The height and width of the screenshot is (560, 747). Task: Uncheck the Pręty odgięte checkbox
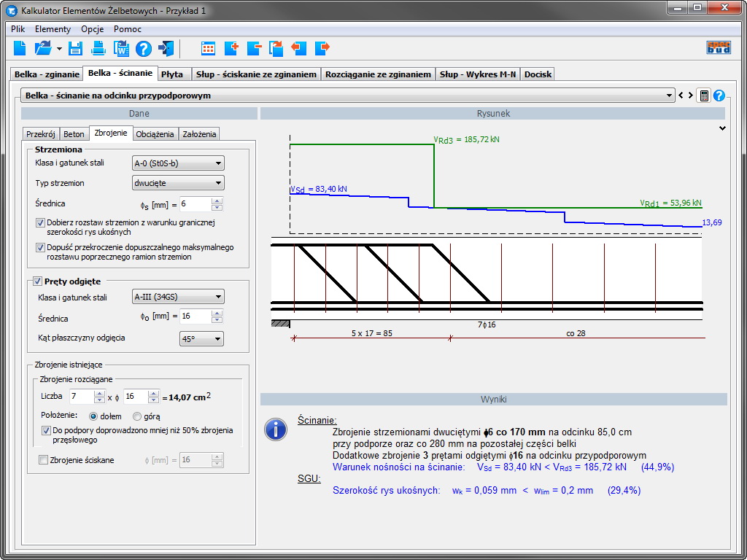tap(38, 281)
